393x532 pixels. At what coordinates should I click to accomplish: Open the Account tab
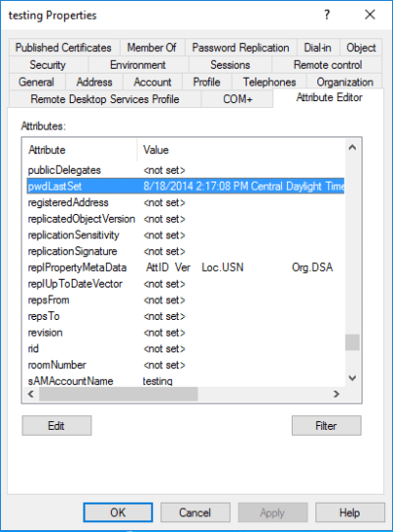pyautogui.click(x=152, y=82)
